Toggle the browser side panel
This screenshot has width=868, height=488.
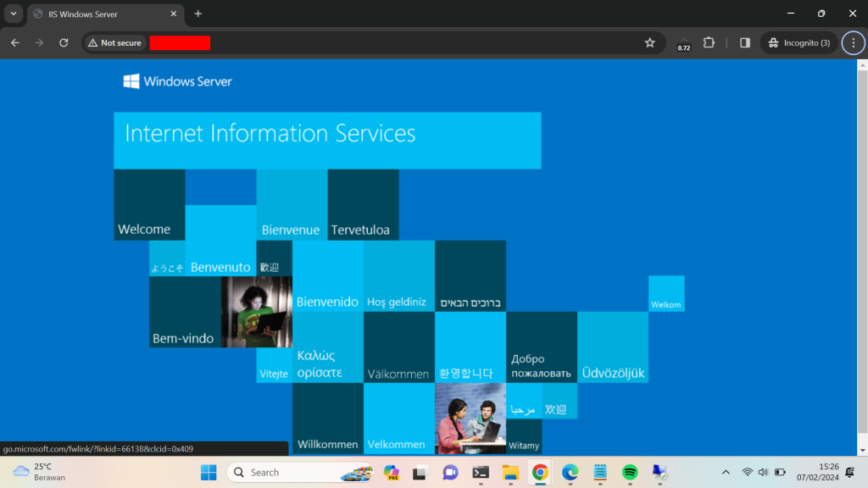[x=745, y=43]
